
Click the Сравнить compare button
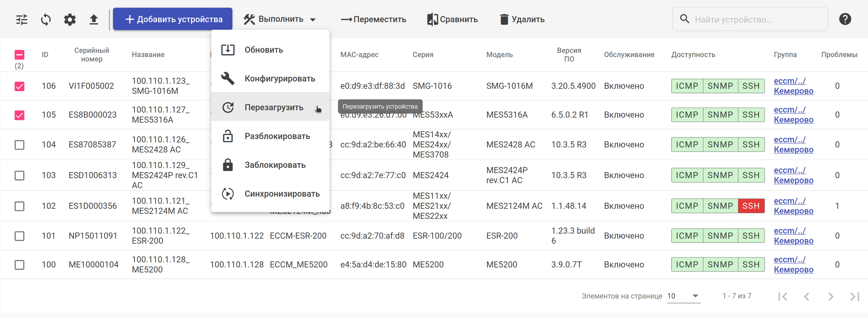[452, 20]
